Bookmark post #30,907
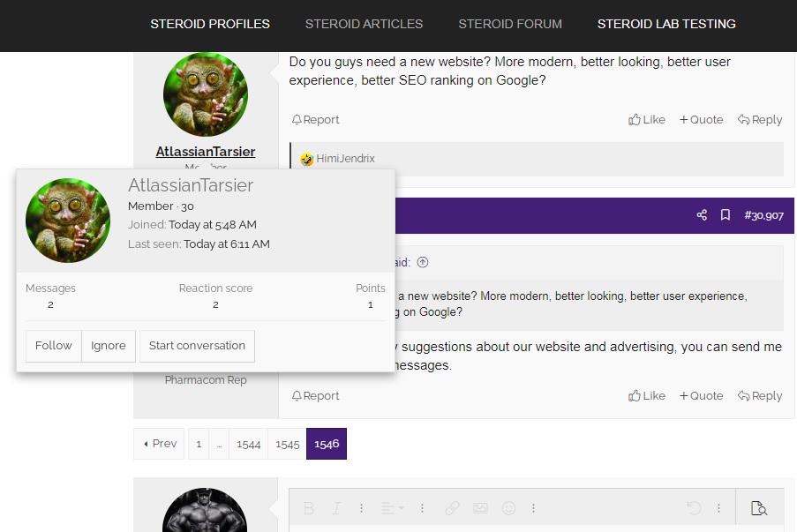Screen dimensions: 797x532 (x=725, y=215)
